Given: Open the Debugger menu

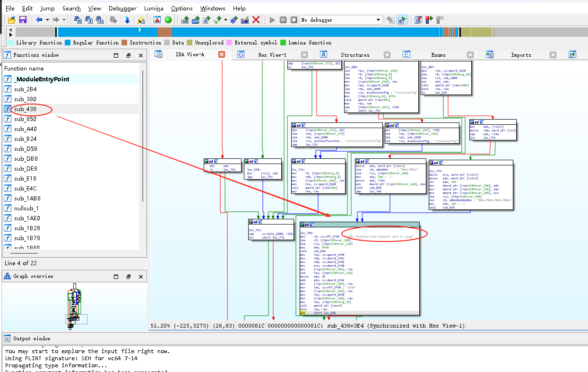Looking at the screenshot, I should click(x=123, y=8).
